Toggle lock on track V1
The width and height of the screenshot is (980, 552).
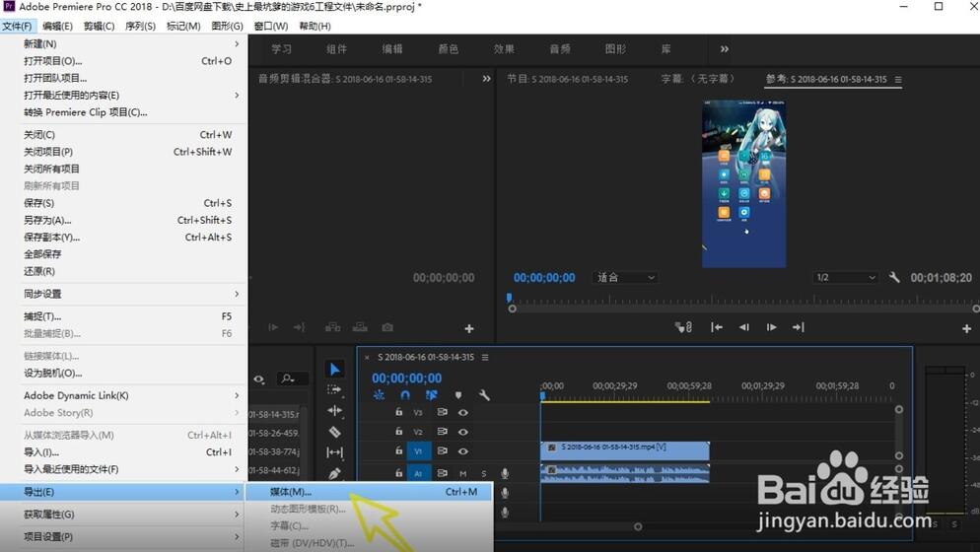pyautogui.click(x=399, y=450)
